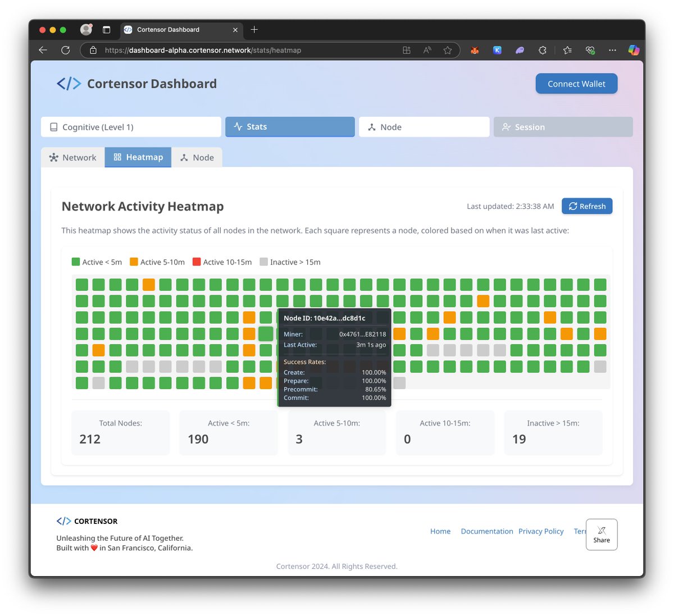Viewport: 674px width, 616px height.
Task: Switch to the Node tab
Action: [197, 157]
